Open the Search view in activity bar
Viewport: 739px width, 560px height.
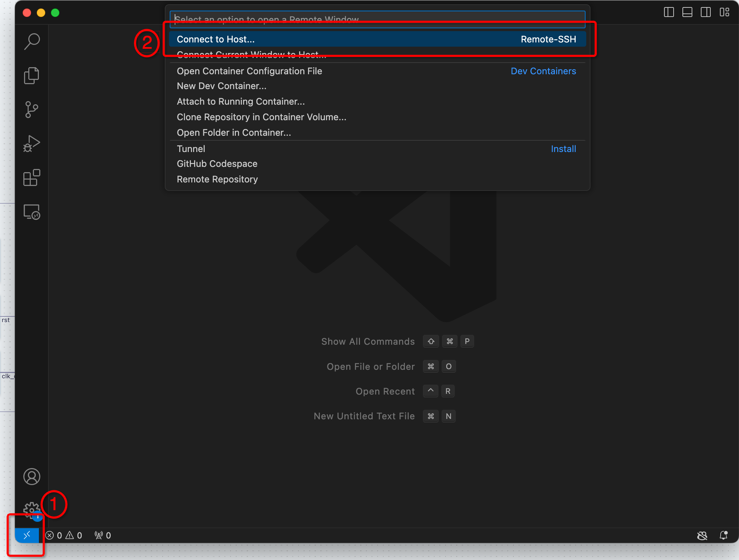pos(32,41)
